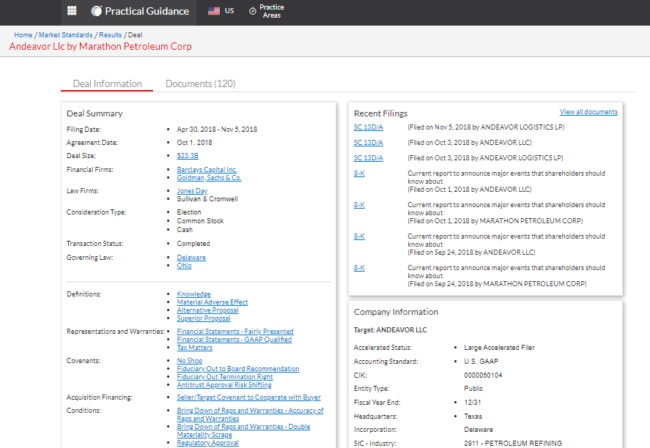Select the US flag region selector
650x448 pixels.
(221, 11)
